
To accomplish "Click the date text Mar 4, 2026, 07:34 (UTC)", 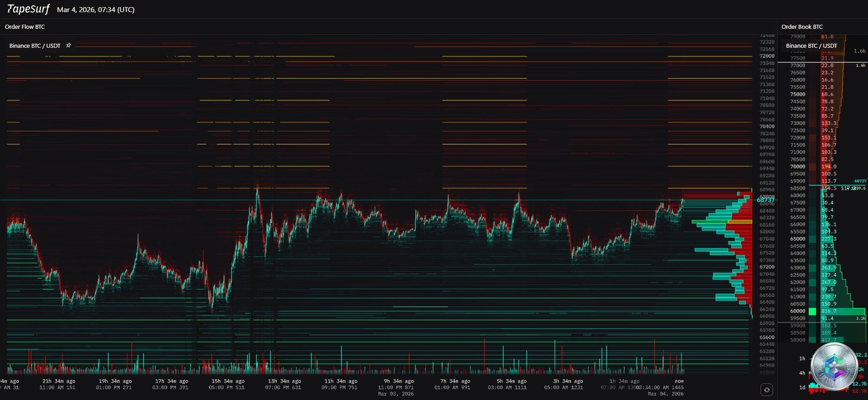I will pos(95,10).
